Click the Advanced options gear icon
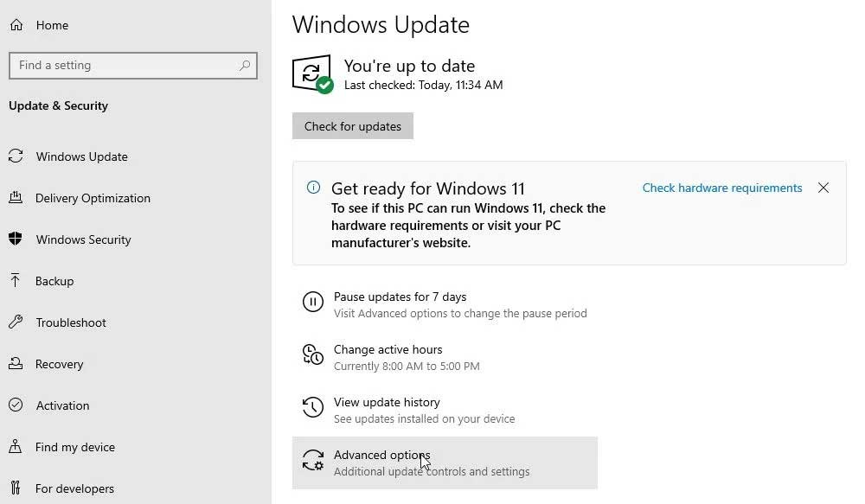This screenshot has width=865, height=504. pyautogui.click(x=312, y=460)
